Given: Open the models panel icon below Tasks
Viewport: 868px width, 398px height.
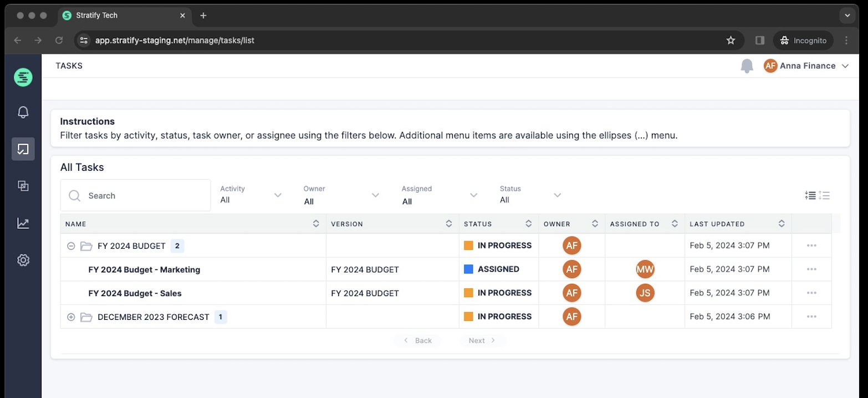Looking at the screenshot, I should click(x=23, y=186).
